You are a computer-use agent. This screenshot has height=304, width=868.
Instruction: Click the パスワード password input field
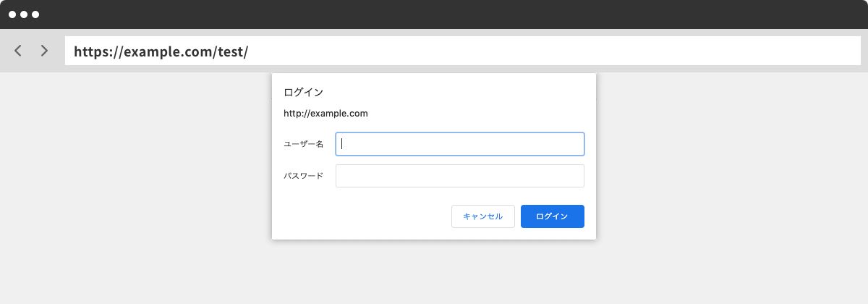(x=460, y=176)
